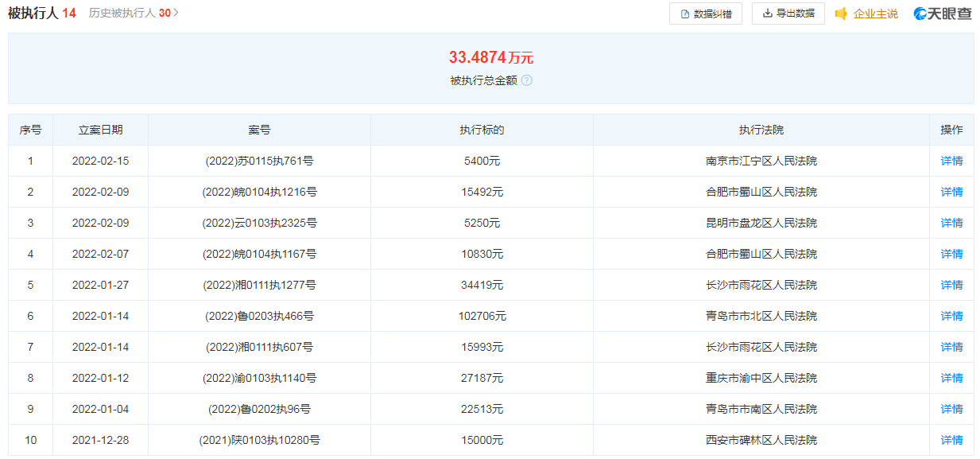
Task: Show 详情 for the 34419元 case
Action: [951, 285]
